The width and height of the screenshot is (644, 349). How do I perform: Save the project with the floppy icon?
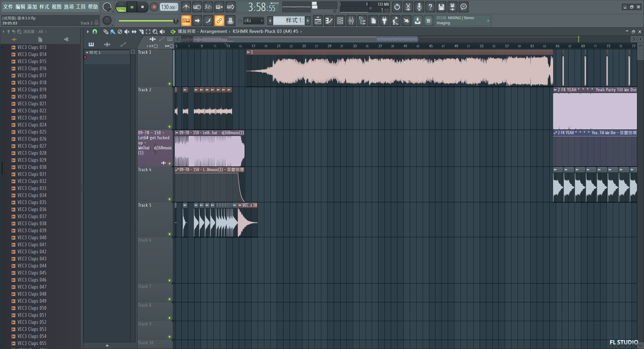tap(441, 7)
